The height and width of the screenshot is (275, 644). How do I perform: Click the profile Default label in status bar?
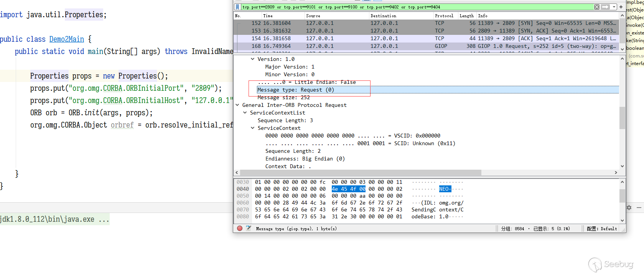(602, 229)
